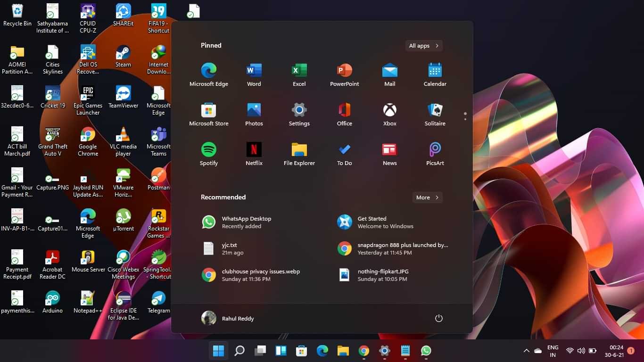Viewport: 644px width, 362px height.
Task: Select the Postman desktop shortcut
Action: 158,179
